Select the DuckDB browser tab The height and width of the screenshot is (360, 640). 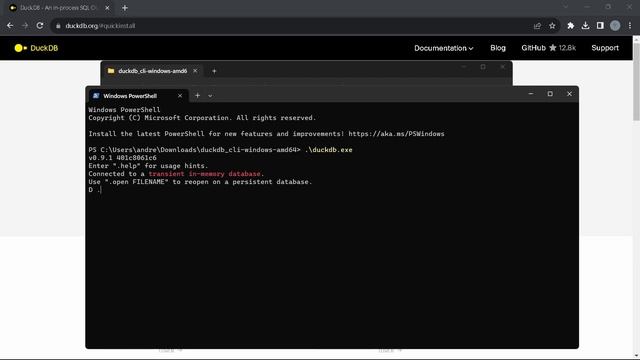pos(59,8)
